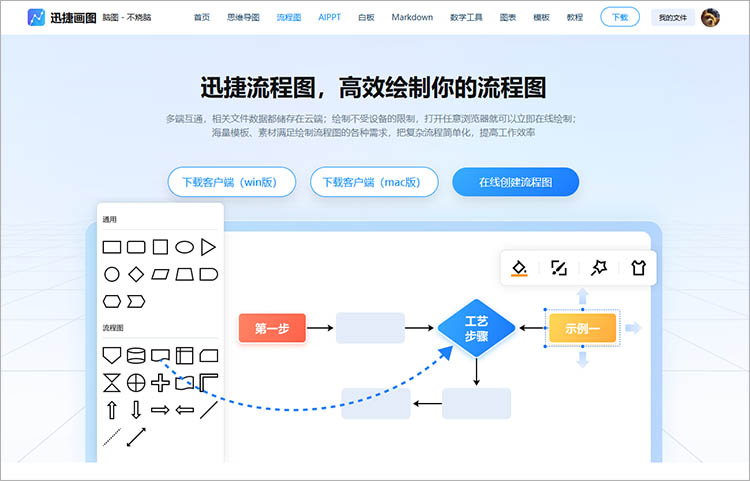Click 下载客户端（mac版）button
This screenshot has height=481, width=750.
click(x=374, y=182)
